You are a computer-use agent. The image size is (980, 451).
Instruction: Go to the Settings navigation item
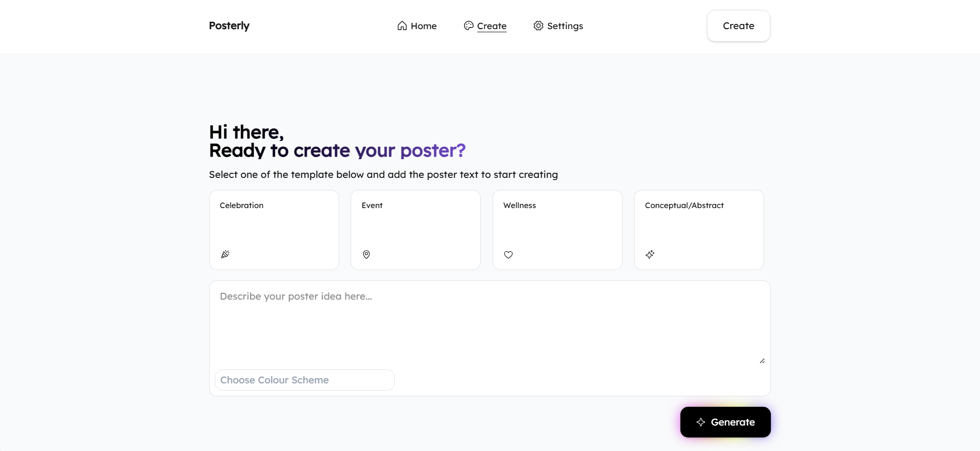(565, 26)
